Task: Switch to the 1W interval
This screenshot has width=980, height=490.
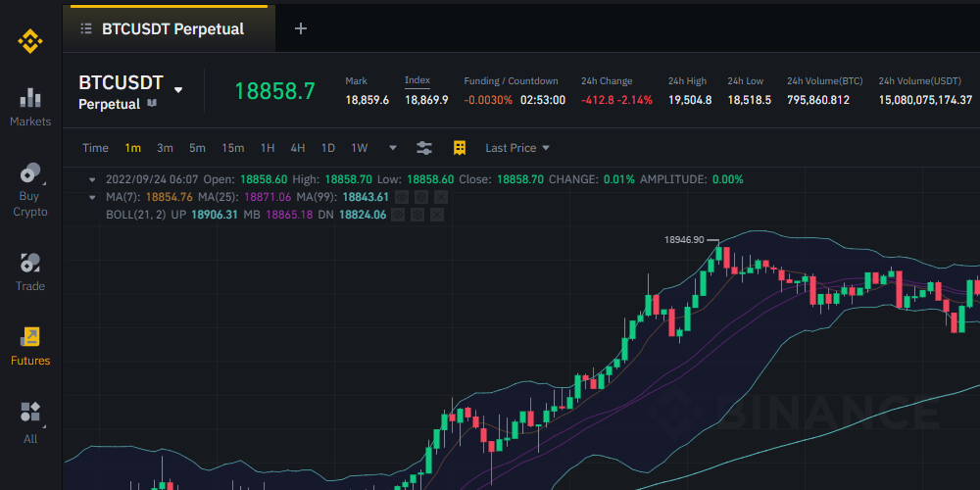Action: (x=360, y=148)
